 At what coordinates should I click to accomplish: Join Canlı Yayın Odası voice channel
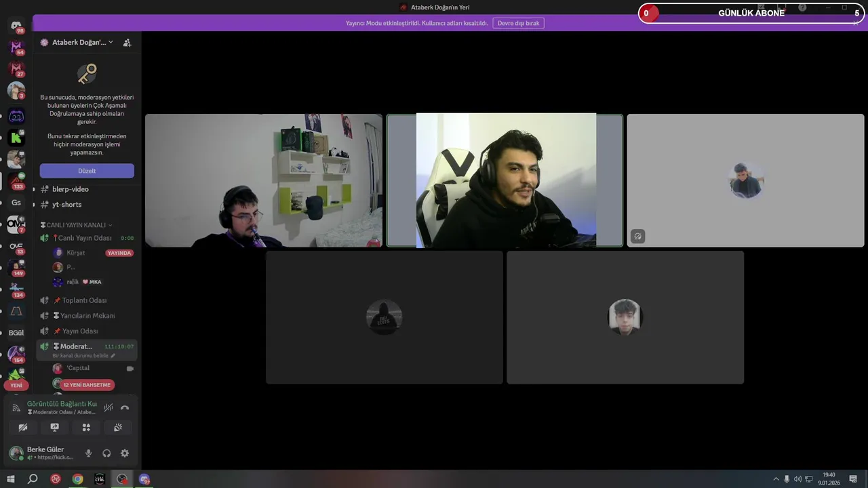click(x=87, y=238)
